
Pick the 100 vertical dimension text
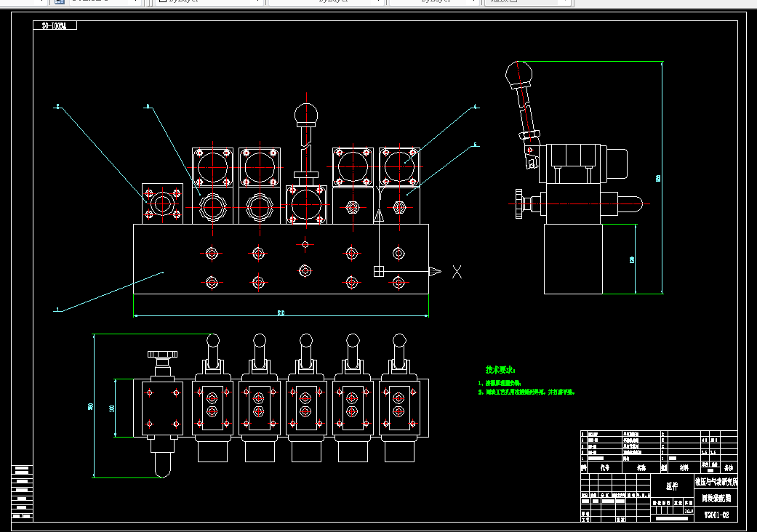tap(112, 408)
